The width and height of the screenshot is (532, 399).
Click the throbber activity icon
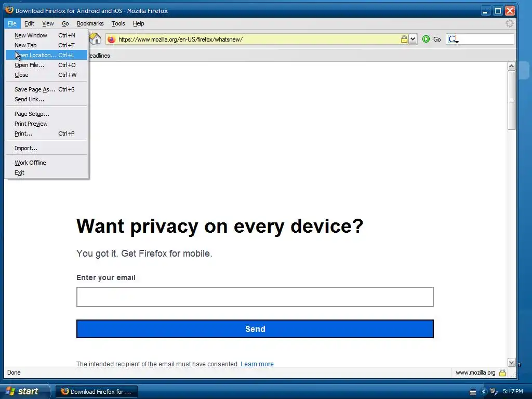510,23
